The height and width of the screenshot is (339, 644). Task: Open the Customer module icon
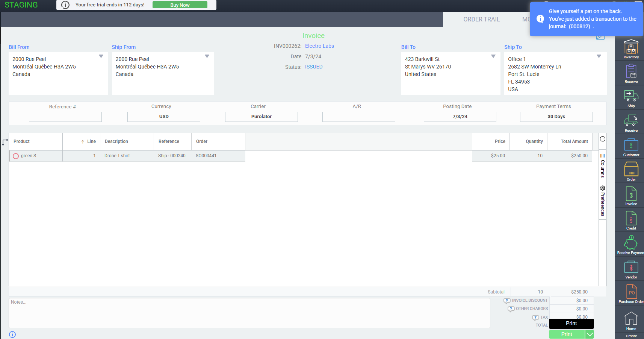tap(631, 147)
